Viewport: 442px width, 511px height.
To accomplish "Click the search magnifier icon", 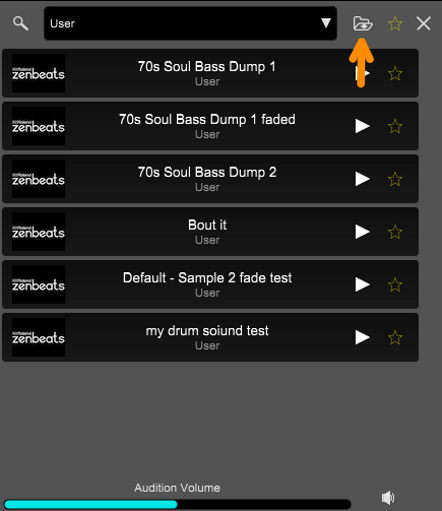I will (20, 23).
